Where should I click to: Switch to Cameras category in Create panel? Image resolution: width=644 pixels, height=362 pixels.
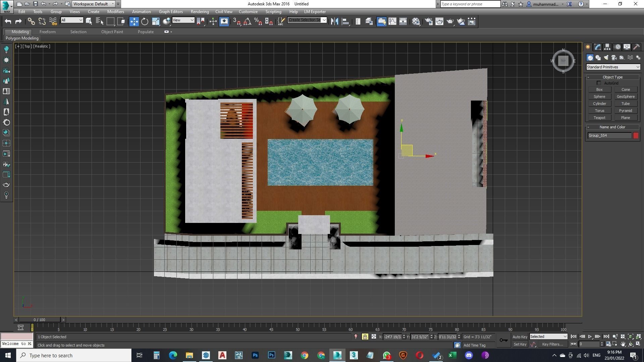click(614, 58)
